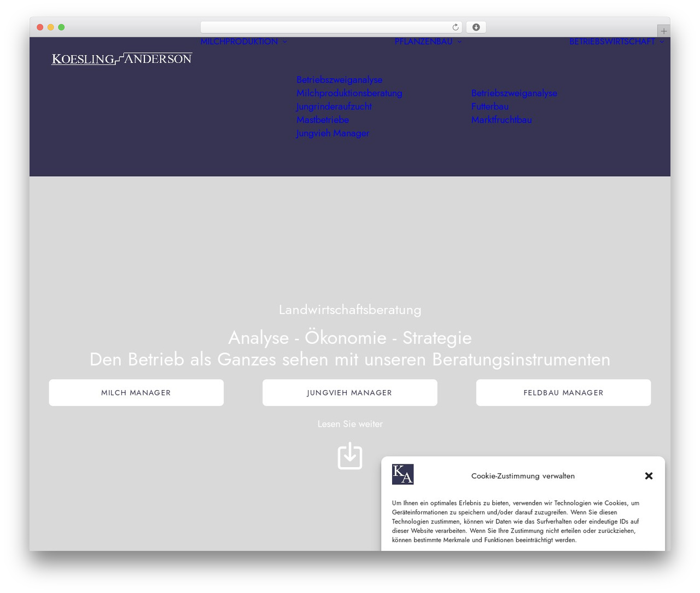Screen dimensions: 700x593
Task: Open the Marktfruchtbau link
Action: (x=501, y=120)
